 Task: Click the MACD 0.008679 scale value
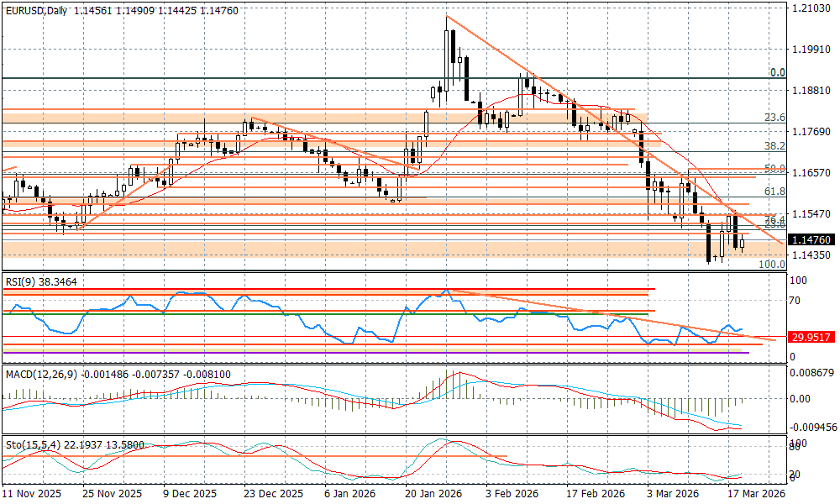click(x=813, y=371)
